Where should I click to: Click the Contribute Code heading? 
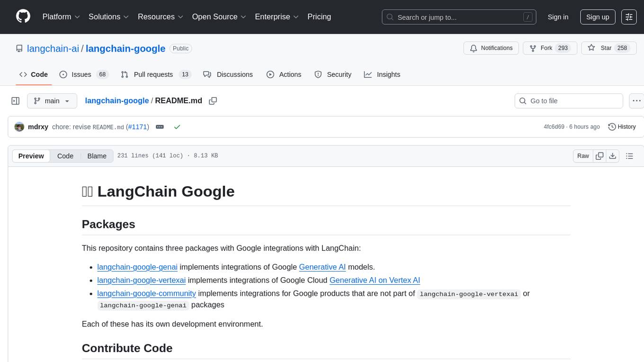point(127,348)
